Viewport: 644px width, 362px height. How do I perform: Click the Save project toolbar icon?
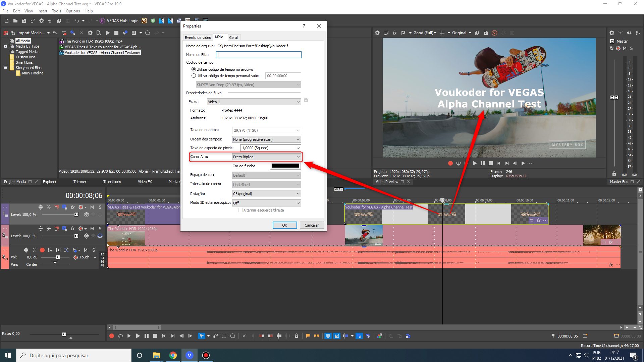tap(24, 21)
